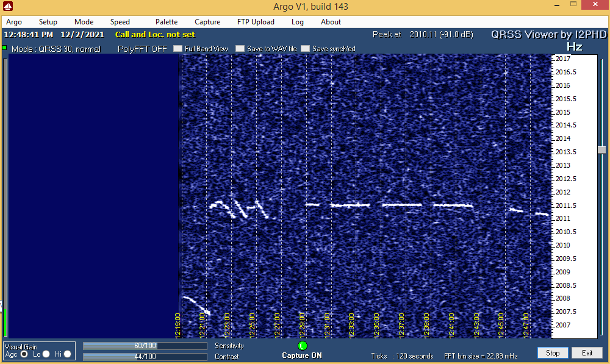The height and width of the screenshot is (364, 610).
Task: Click the Stop button
Action: [x=553, y=353]
